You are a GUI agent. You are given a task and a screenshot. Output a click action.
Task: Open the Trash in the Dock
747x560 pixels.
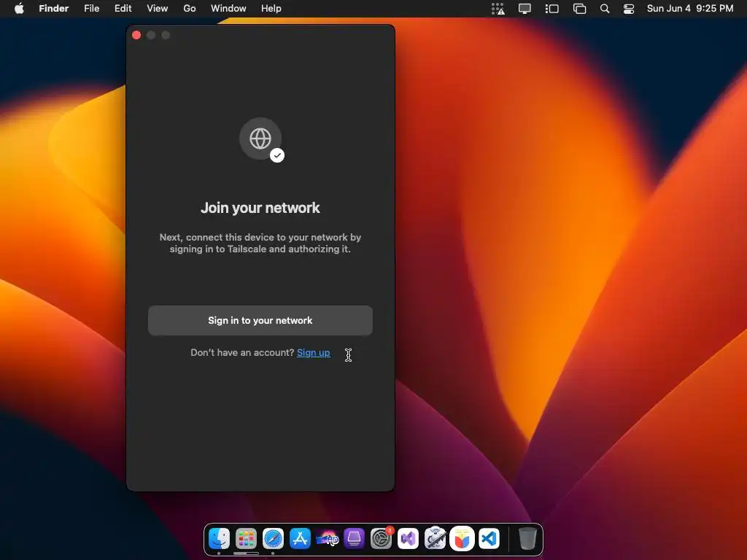click(x=527, y=539)
